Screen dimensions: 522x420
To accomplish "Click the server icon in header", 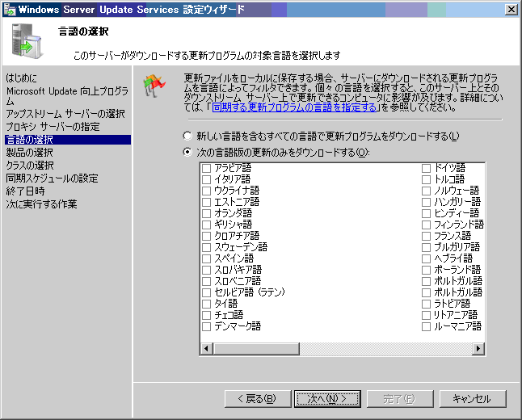I will click(x=27, y=41).
